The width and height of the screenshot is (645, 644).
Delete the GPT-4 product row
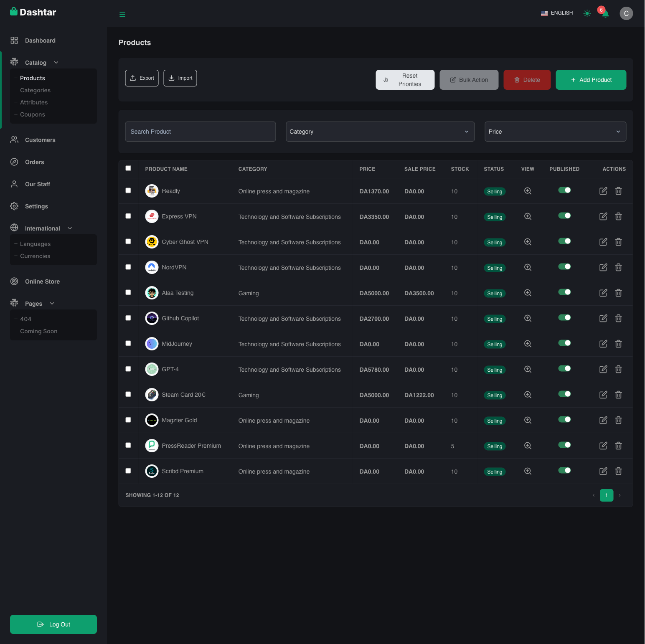(x=618, y=369)
